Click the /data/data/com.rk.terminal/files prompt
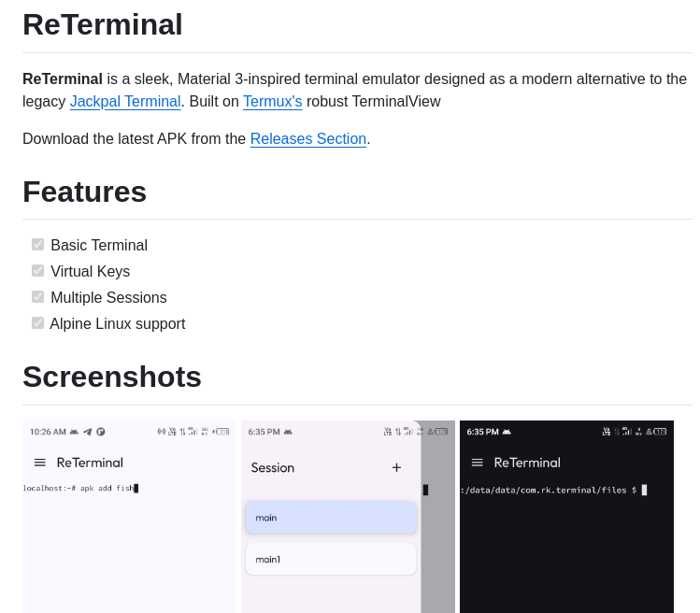700x613 pixels. pos(553,491)
